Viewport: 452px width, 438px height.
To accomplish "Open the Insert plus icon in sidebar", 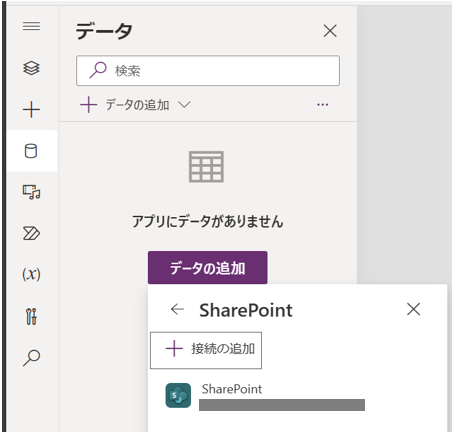I will click(31, 109).
